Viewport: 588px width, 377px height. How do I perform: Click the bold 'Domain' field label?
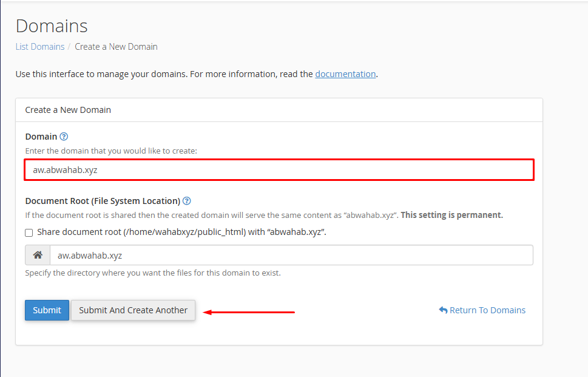click(41, 137)
